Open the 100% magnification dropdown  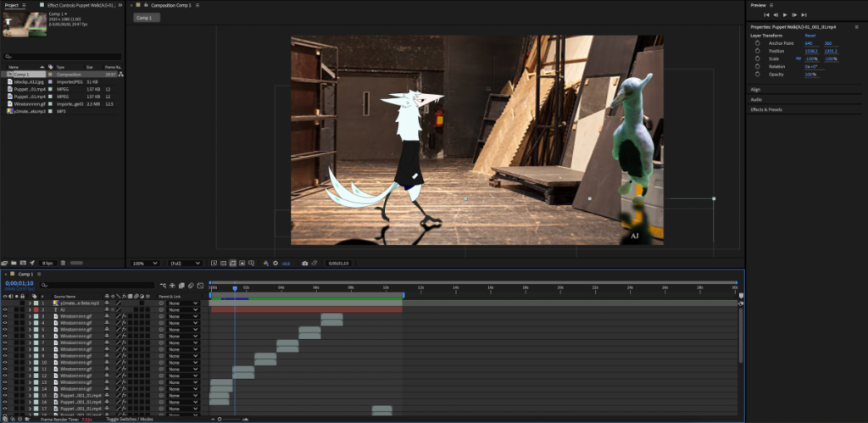coord(142,264)
